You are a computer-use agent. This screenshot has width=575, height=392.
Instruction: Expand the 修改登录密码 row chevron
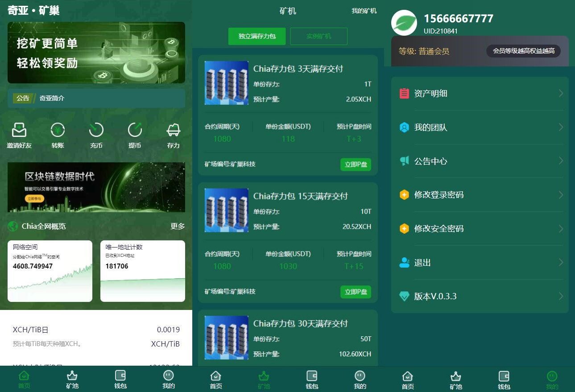click(561, 195)
